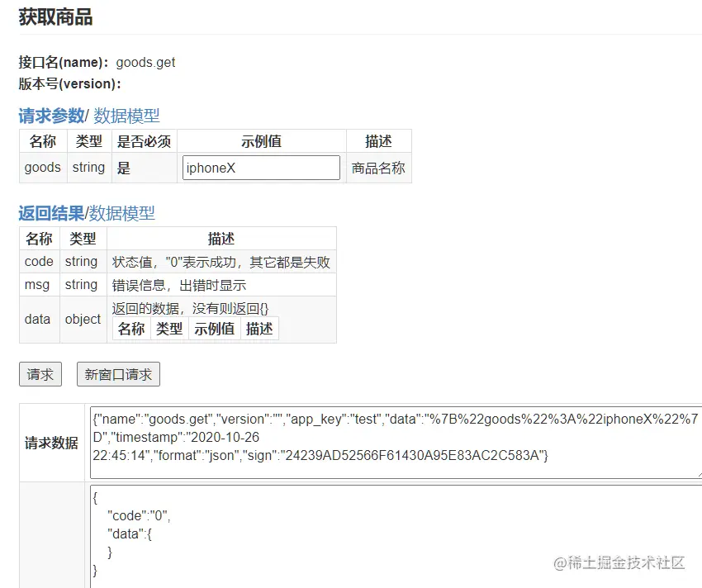Open the 返回结果 section link
The image size is (702, 588).
(51, 213)
